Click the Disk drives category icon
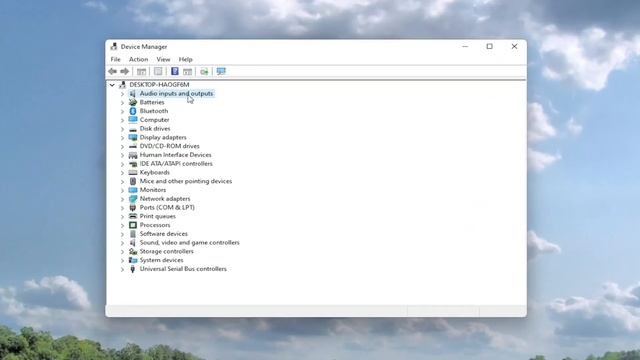 coord(133,129)
